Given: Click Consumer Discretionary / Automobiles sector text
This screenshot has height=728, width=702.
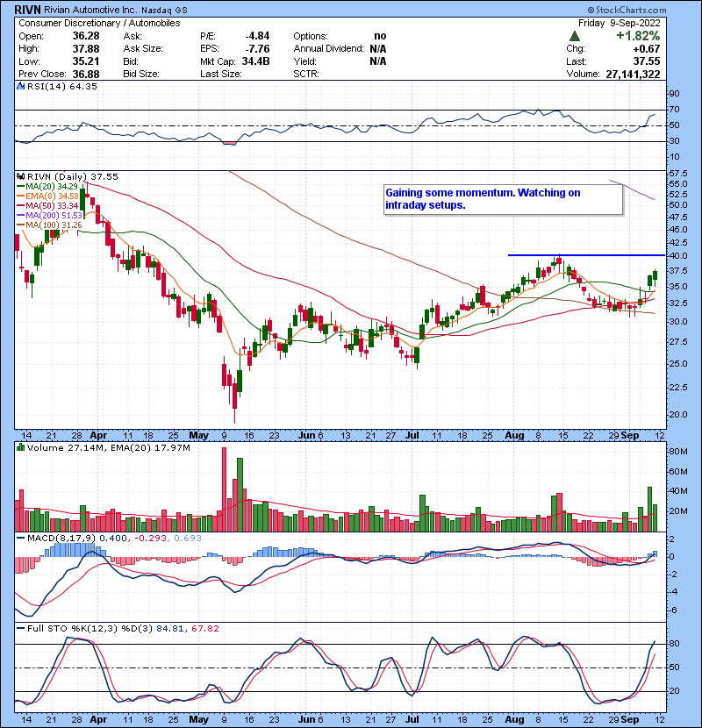Looking at the screenshot, I should tap(99, 23).
